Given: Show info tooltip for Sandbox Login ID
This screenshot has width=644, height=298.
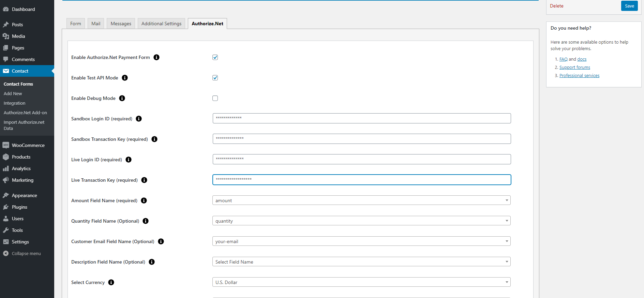Looking at the screenshot, I should pyautogui.click(x=139, y=119).
